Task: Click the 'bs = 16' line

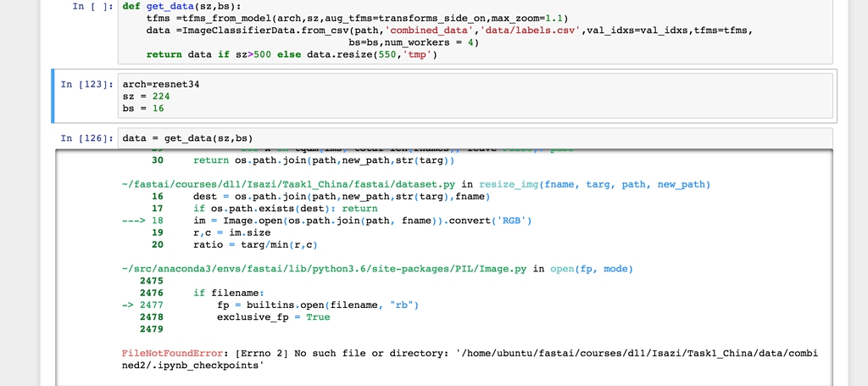Action: (143, 109)
